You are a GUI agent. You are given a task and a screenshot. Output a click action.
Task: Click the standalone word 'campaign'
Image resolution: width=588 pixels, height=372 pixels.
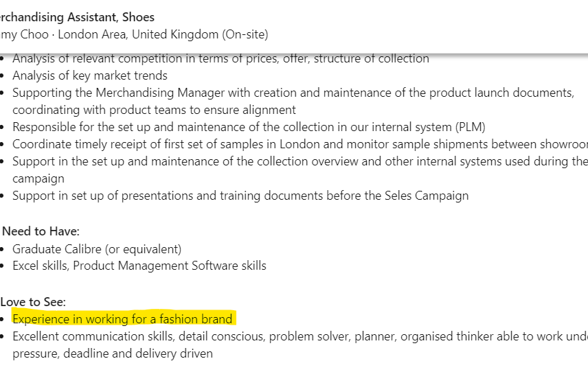(x=38, y=179)
